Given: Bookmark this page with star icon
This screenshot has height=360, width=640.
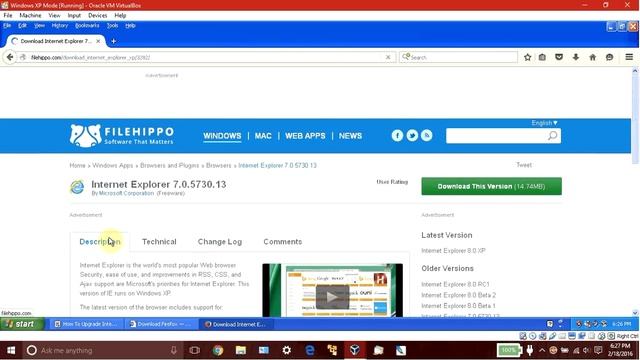Looking at the screenshot, I should (x=527, y=58).
